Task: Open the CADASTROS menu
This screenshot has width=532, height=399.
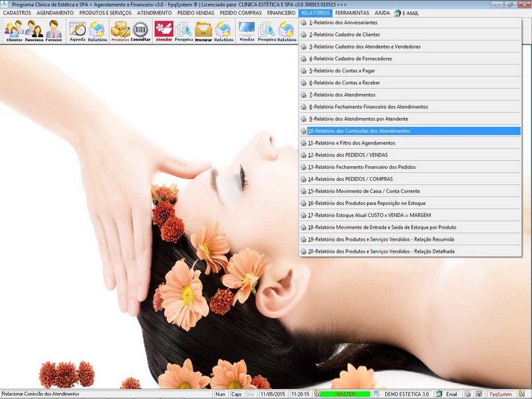Action: [17, 13]
